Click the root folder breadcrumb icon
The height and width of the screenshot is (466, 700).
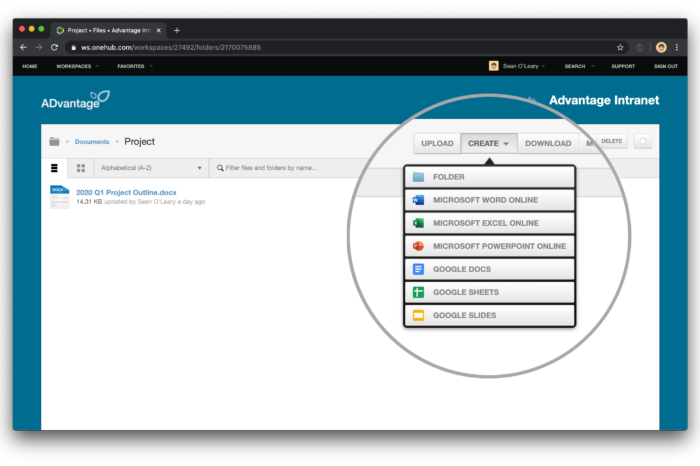(x=54, y=141)
